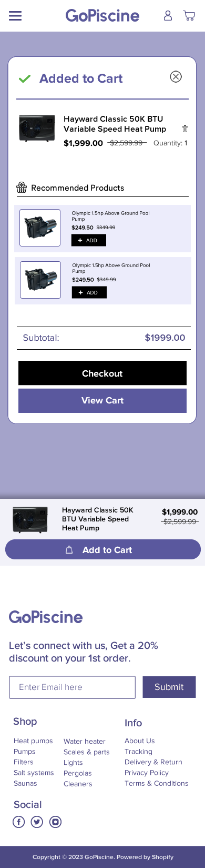
Task: Add second Olympic 1.5hp pump to cart
Action: tap(89, 292)
